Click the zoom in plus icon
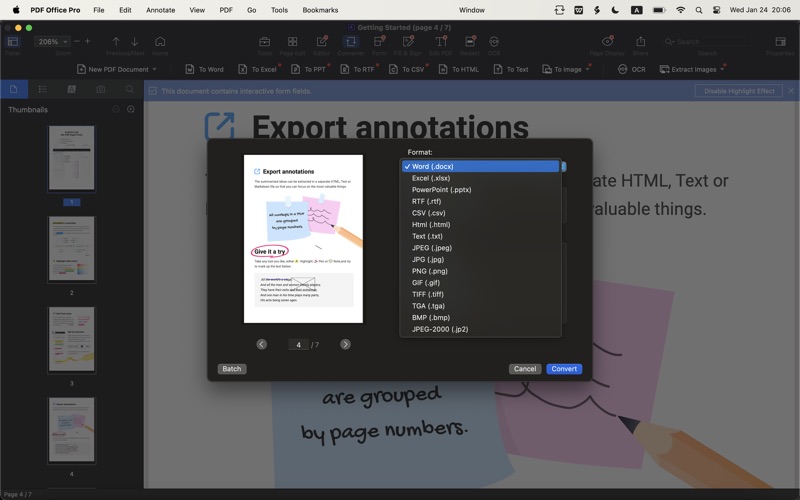This screenshot has height=500, width=800. click(88, 41)
